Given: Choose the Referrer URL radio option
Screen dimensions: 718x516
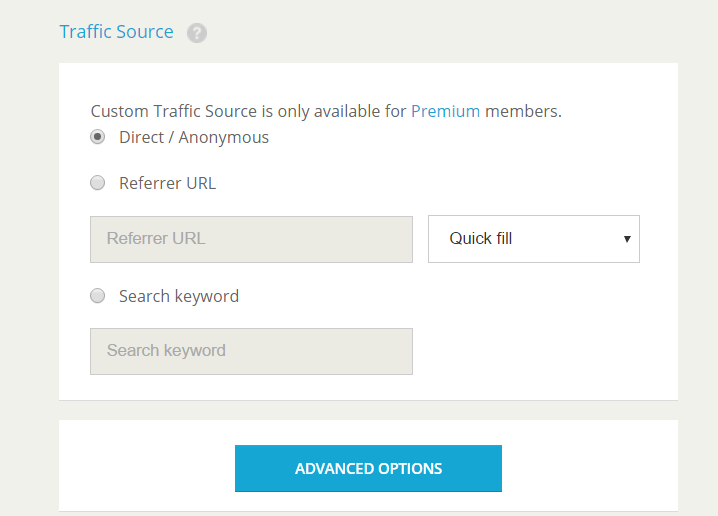Looking at the screenshot, I should (x=98, y=183).
